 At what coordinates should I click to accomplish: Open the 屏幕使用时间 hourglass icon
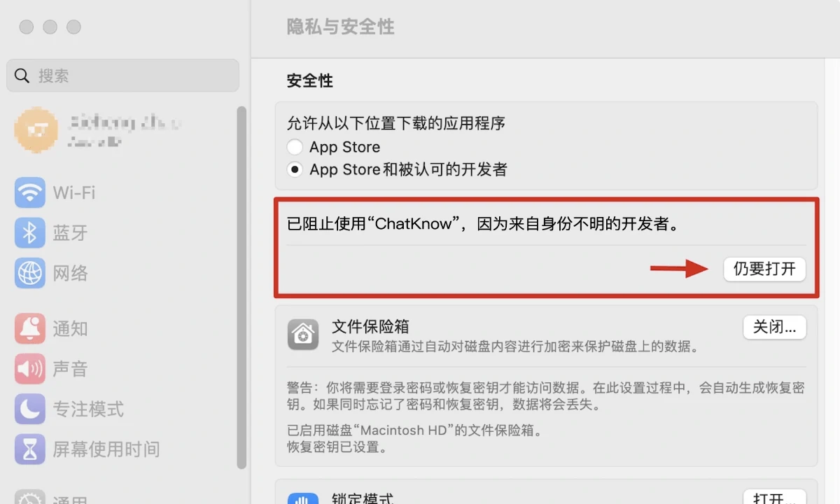coord(29,449)
